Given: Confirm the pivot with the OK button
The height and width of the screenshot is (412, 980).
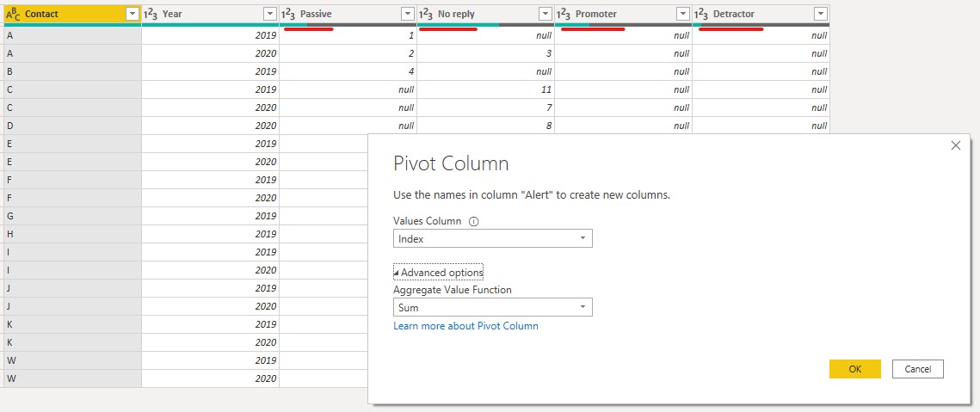Looking at the screenshot, I should click(855, 369).
